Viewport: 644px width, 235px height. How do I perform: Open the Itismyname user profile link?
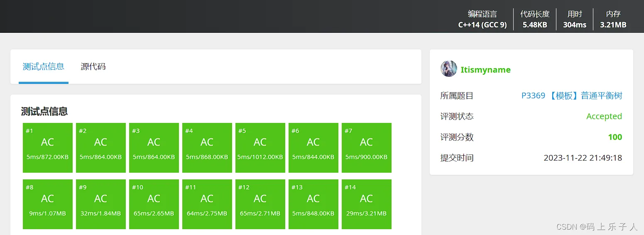coord(485,70)
